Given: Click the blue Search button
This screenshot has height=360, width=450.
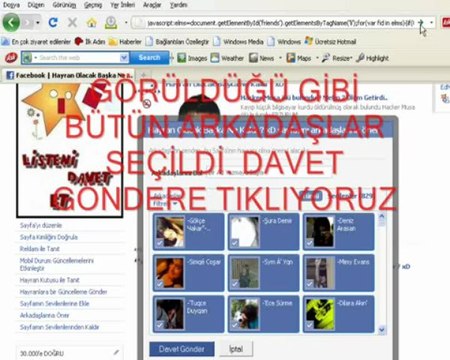Looking at the screenshot, I should tap(149, 58).
